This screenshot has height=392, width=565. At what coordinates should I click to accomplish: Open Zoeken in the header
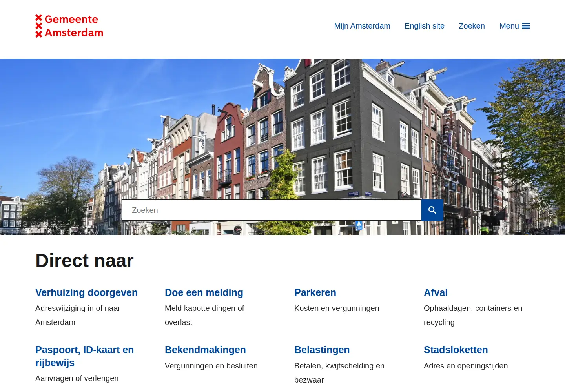tap(472, 26)
